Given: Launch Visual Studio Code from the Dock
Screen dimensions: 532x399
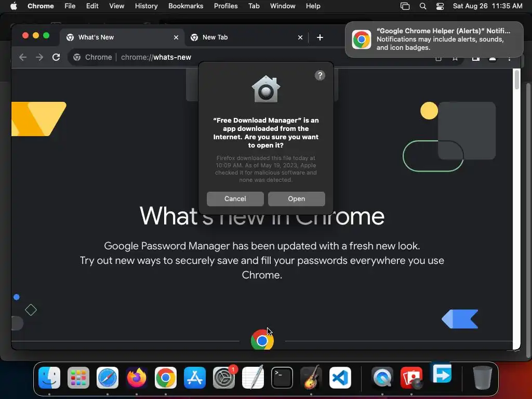Looking at the screenshot, I should click(x=340, y=378).
